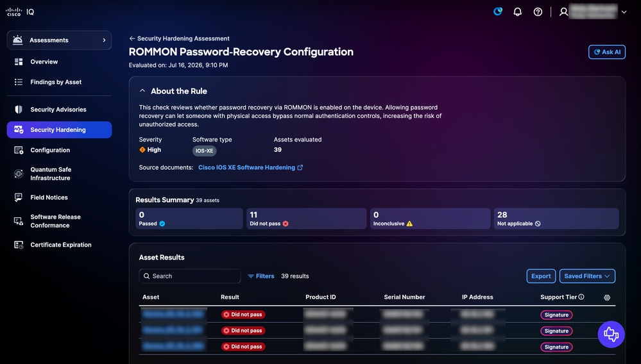
Task: Open the floating feedback thumbs button
Action: (x=611, y=335)
